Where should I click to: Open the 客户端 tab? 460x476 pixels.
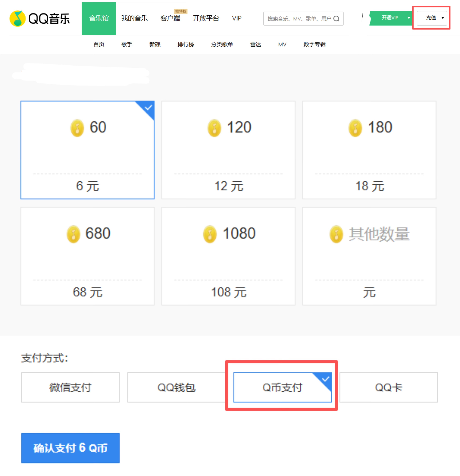pyautogui.click(x=170, y=18)
